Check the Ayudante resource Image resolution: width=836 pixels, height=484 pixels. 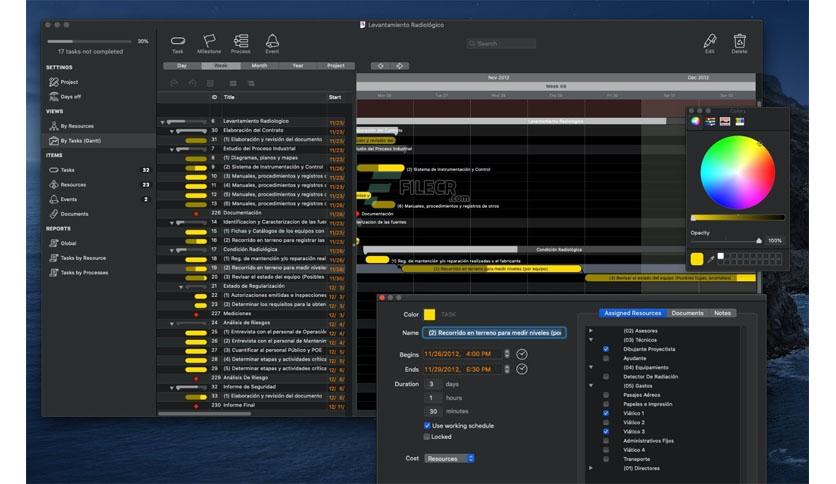(606, 358)
